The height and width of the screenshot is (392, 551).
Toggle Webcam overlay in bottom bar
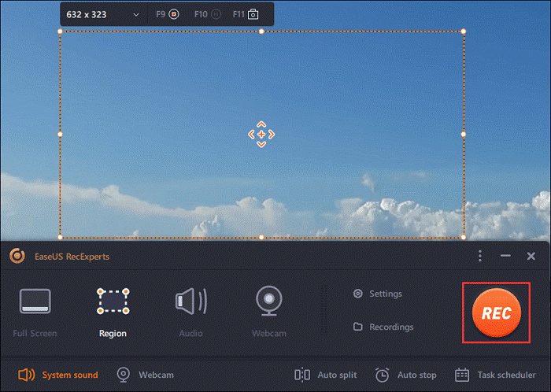click(145, 375)
